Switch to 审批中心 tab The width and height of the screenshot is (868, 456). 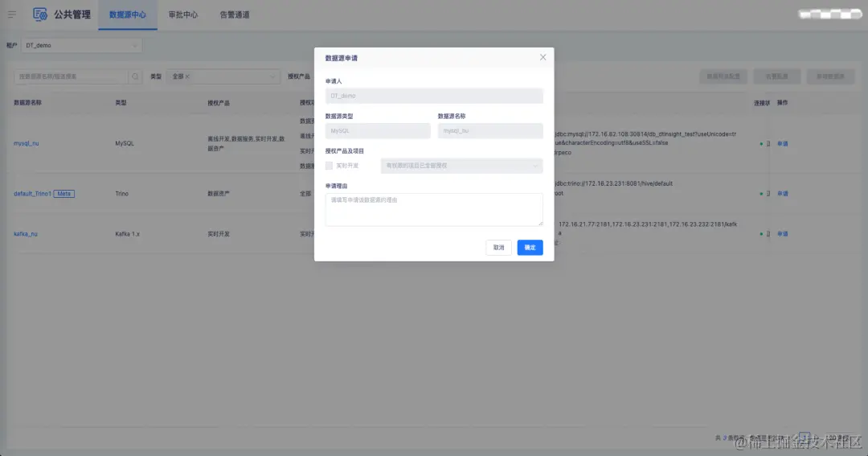tap(183, 15)
